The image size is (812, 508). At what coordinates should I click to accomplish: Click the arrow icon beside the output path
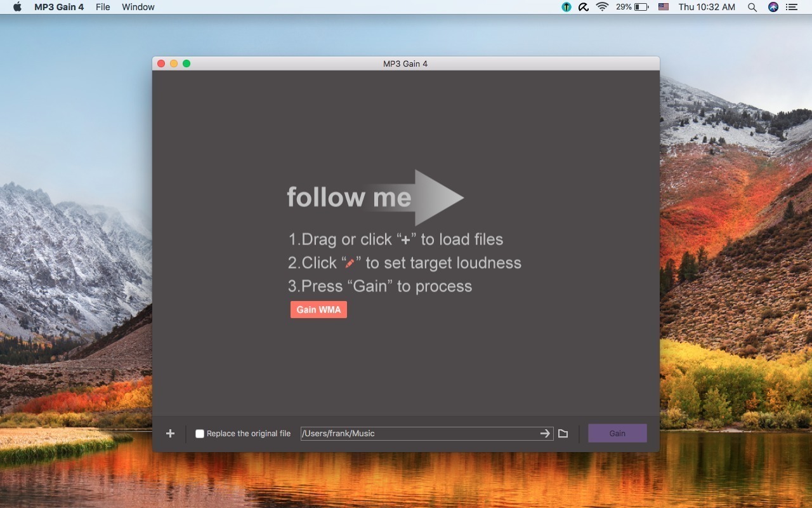tap(544, 433)
